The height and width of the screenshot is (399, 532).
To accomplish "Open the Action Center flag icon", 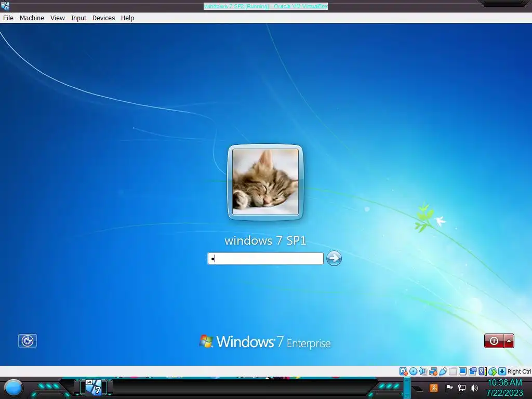I will click(449, 388).
